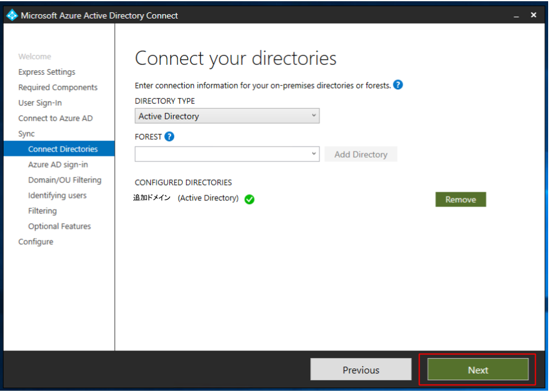Screen dimensions: 550x392
Task: Click the Add Directory button
Action: pos(361,155)
